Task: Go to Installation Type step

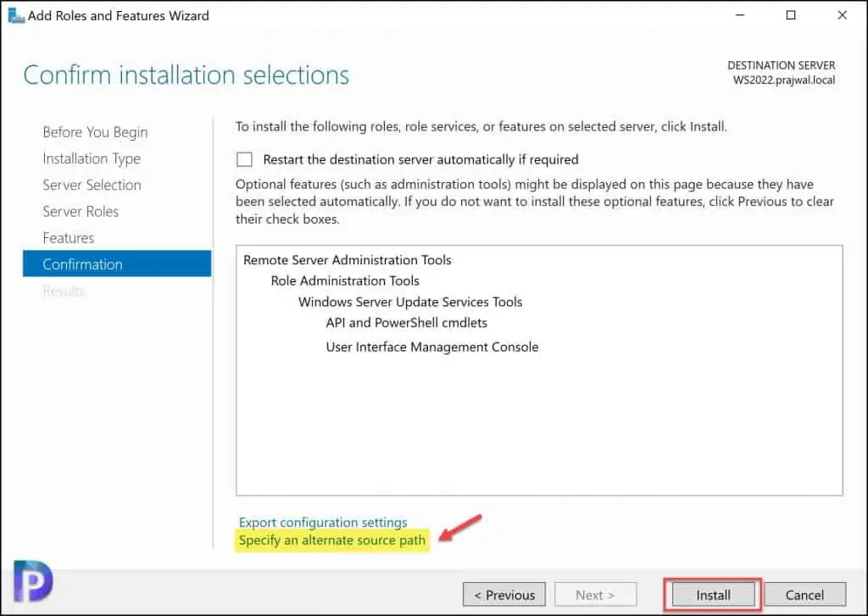Action: (92, 158)
